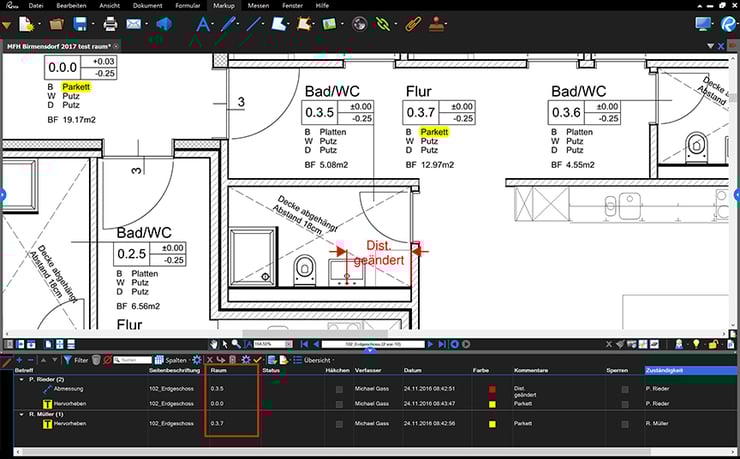Open the Hilfe menu
This screenshot has height=459, width=740.
pos(322,6)
